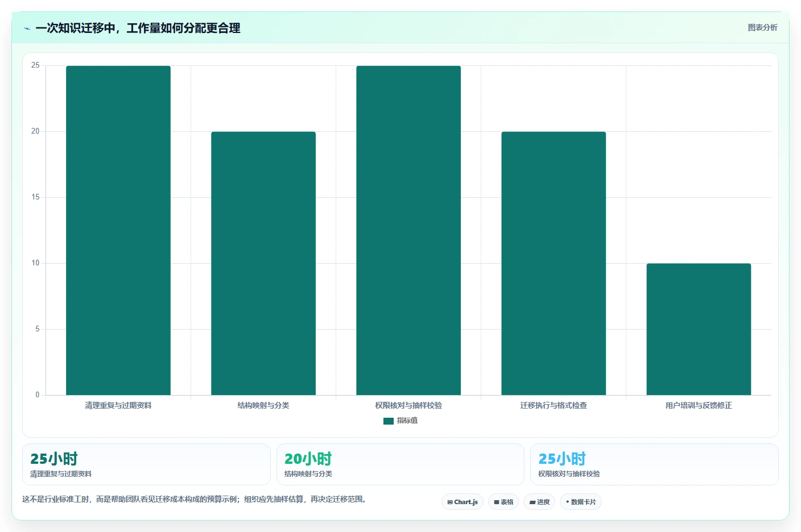Click the 数据卡片 tag chip
The height and width of the screenshot is (532, 801).
(581, 502)
